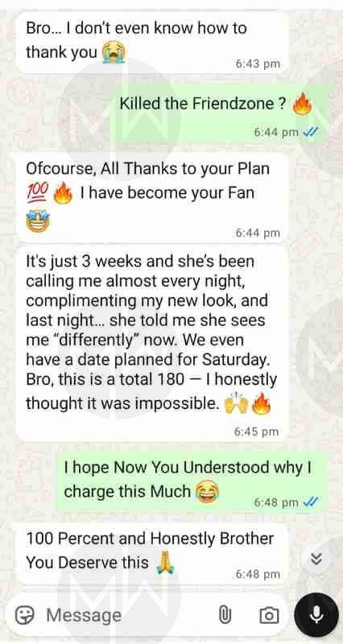Screen dimensions: 343x644
Task: Select the "It's just 3 weeks" message bubble
Action: point(151,344)
